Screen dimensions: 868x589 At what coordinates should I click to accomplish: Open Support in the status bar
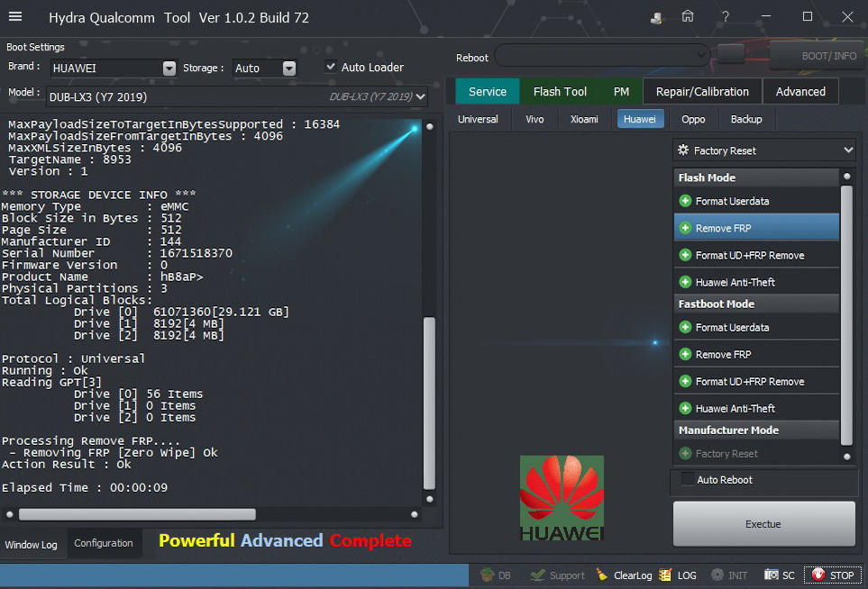click(x=557, y=575)
